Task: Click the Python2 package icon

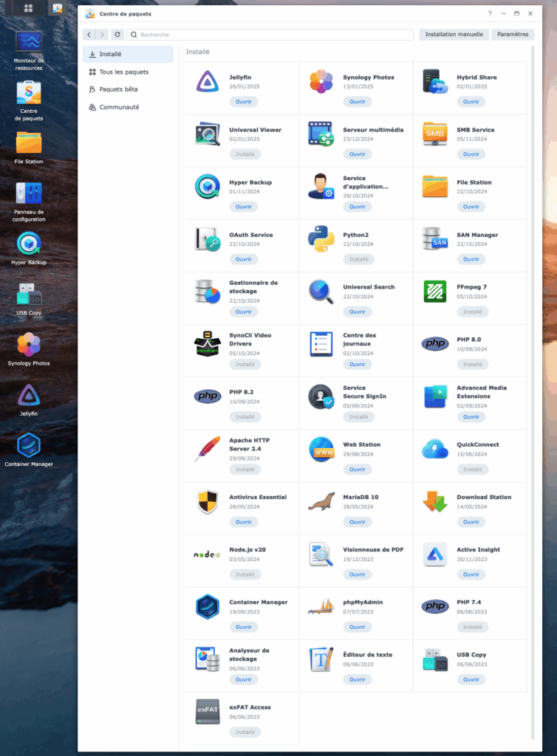Action: click(x=321, y=238)
